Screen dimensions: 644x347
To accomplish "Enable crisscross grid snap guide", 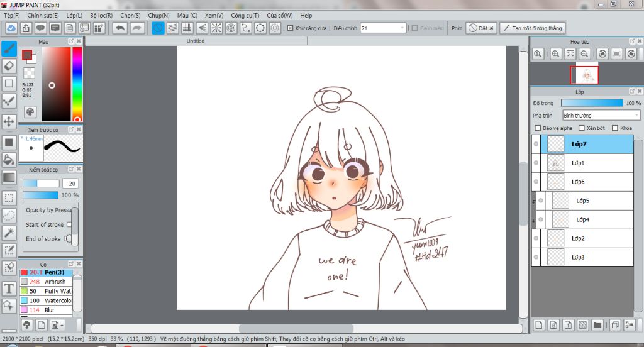I will (x=187, y=28).
